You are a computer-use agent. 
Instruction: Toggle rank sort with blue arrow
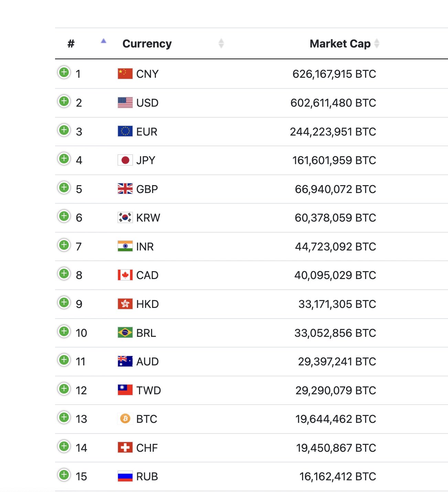pyautogui.click(x=104, y=41)
